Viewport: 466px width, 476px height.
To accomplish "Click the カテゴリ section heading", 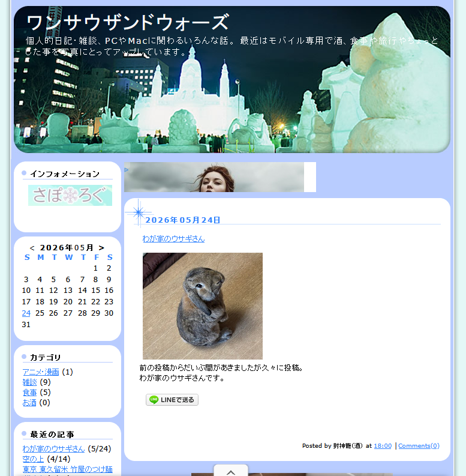I will click(46, 357).
